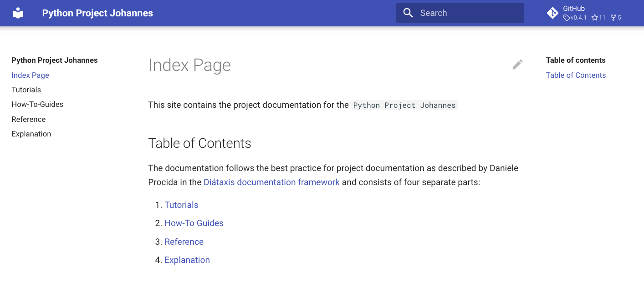Open the GitHub repository via the git icon
Viewport: 644px width, 282px height.
(552, 13)
